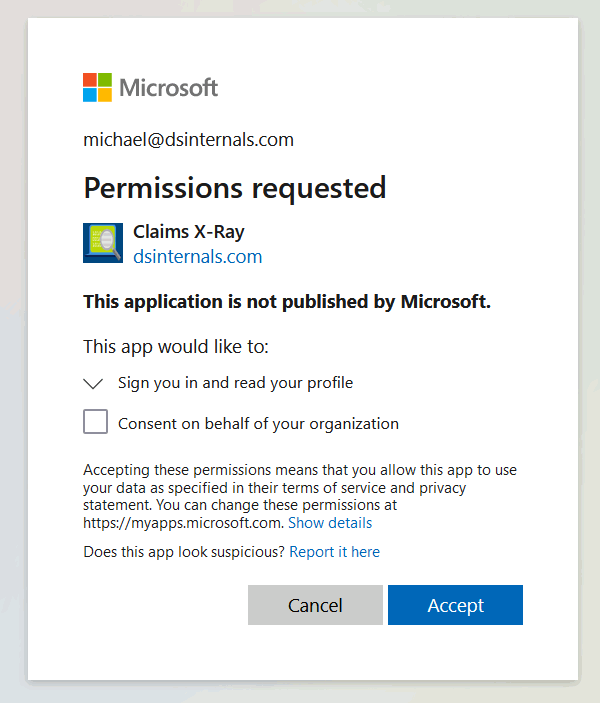Open the dsinternals.com publisher link
The width and height of the screenshot is (600, 703).
[x=198, y=256]
